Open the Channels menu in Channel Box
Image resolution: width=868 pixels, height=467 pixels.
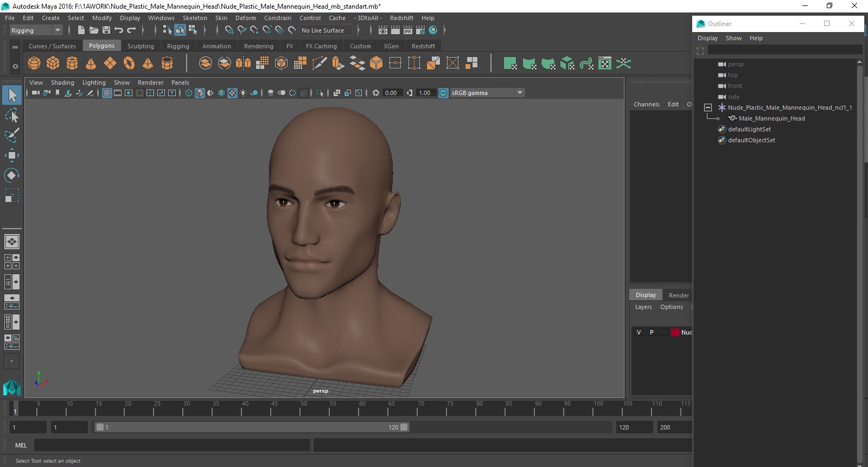click(647, 104)
